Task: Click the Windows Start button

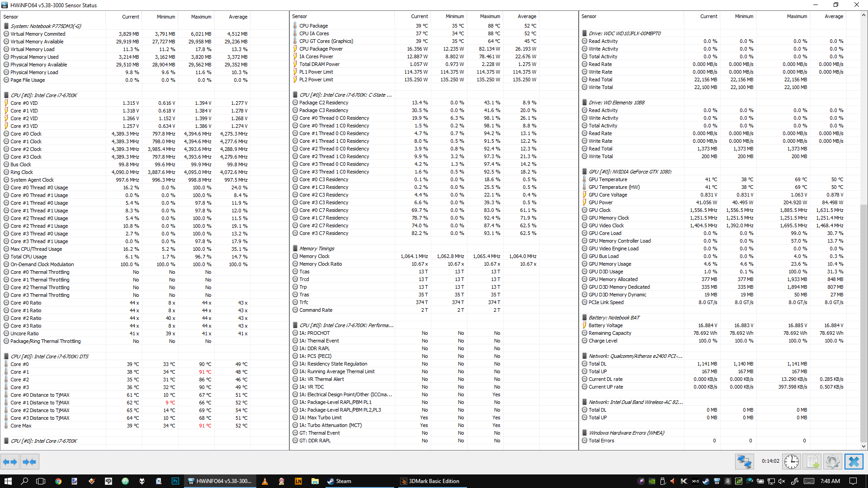Action: (x=8, y=481)
